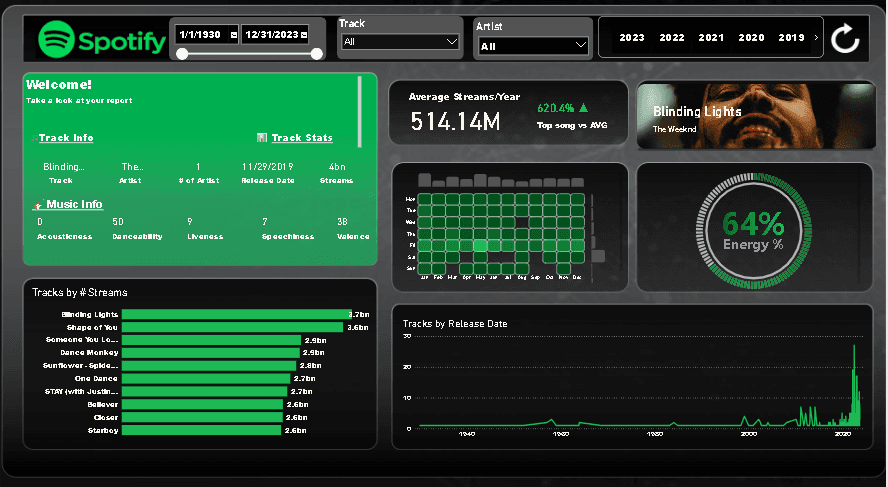Select the 2021 year filter
This screenshot has height=487, width=888.
(711, 37)
